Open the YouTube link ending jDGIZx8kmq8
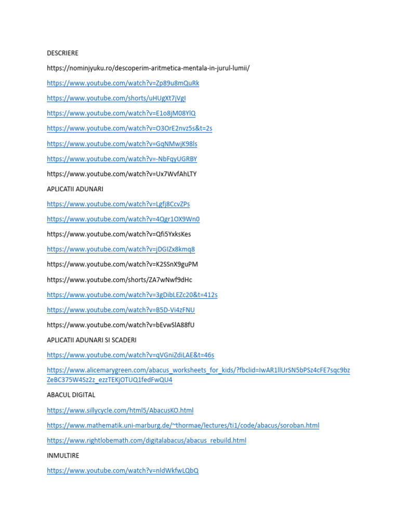Screen dimensions: 399x532 click(x=121, y=249)
